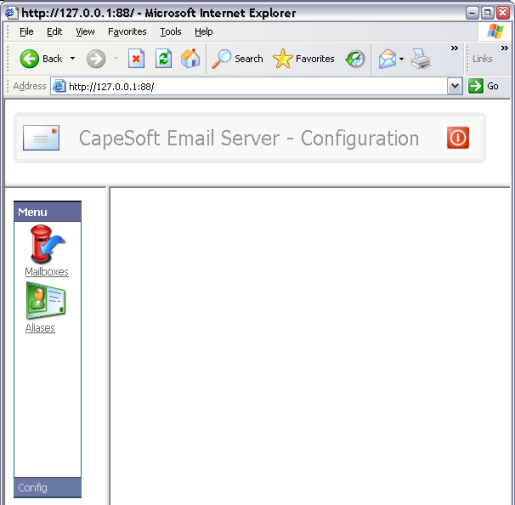The image size is (515, 505).
Task: Expand the toolbar overflow chevron
Action: [454, 48]
